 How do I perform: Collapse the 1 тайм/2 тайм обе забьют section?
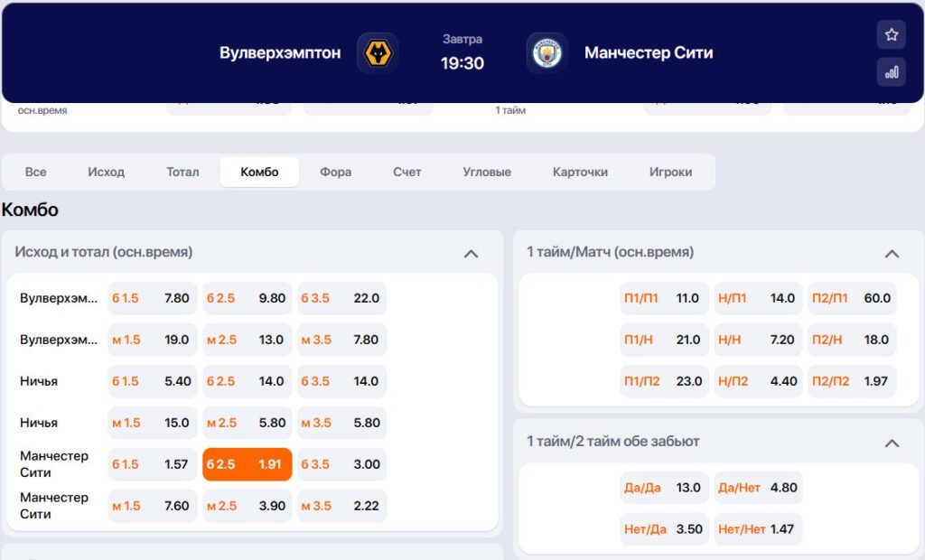892,443
